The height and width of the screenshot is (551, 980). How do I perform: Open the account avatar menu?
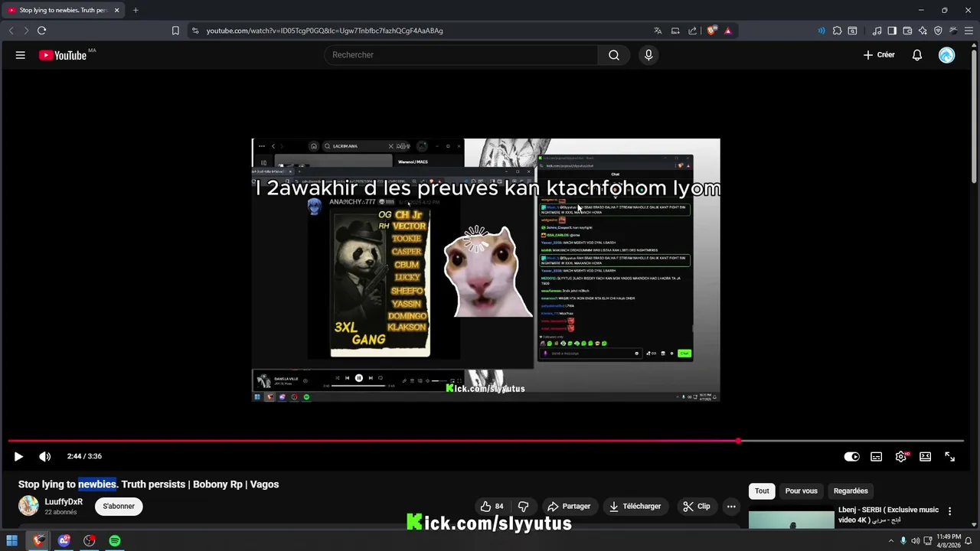click(x=947, y=55)
